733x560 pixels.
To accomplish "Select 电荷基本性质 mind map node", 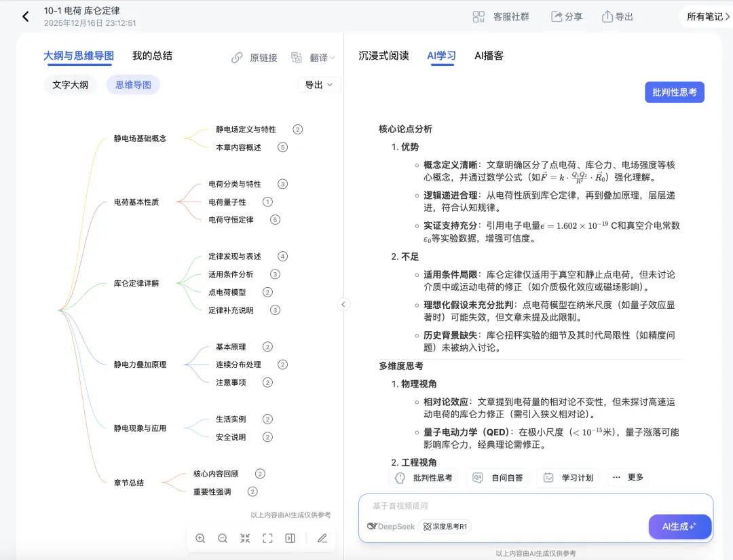I will pyautogui.click(x=136, y=202).
